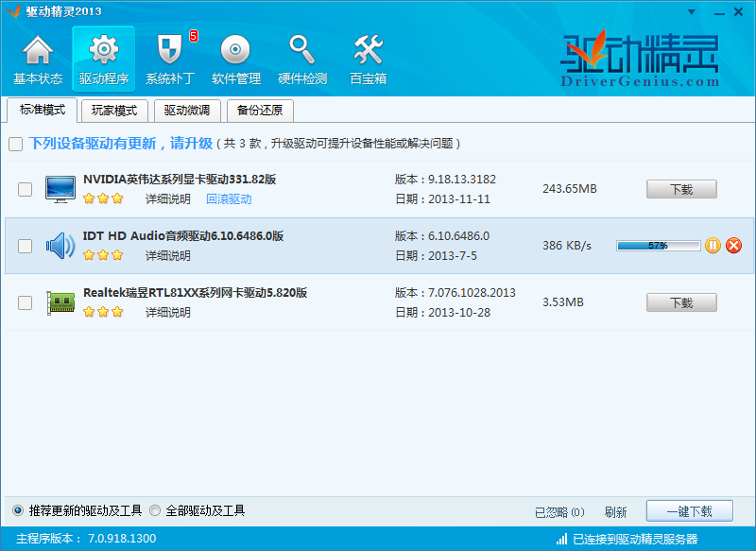Viewport: 756px width, 551px height.
Task: Switch to the 标准模式 tab
Action: [43, 110]
